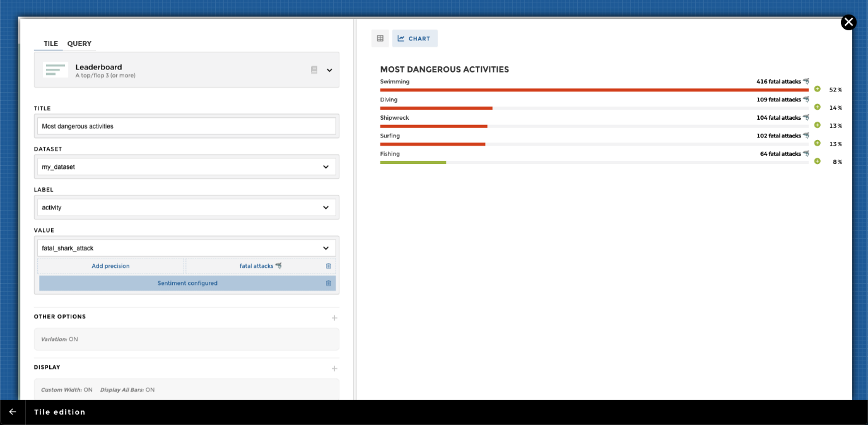Click the shark icon next to 416 fatal attacks
This screenshot has height=425, width=868.
point(806,81)
